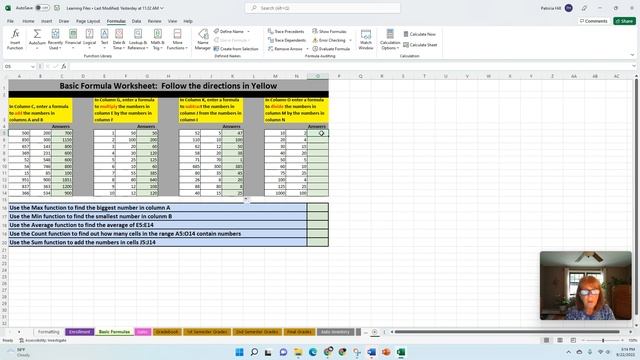The width and height of the screenshot is (640, 360).
Task: Open Accessibility Investigate in status bar
Action: point(43,340)
